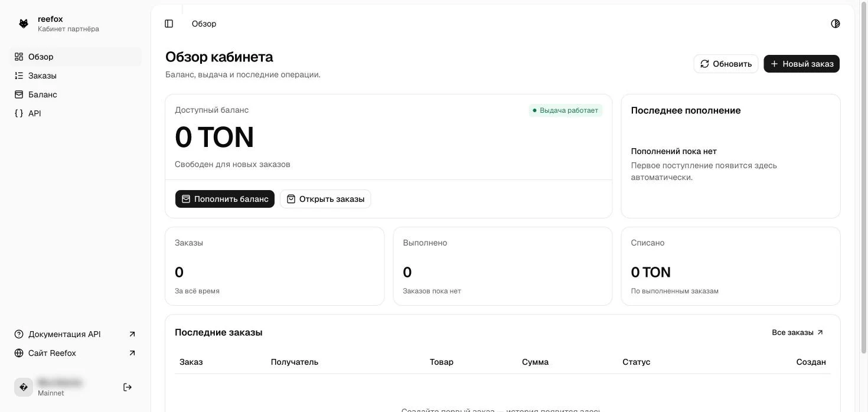The width and height of the screenshot is (868, 412).
Task: Click the Обновить button
Action: click(x=726, y=64)
